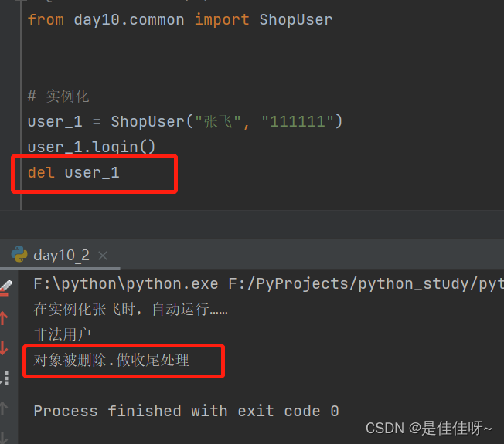Click the '对象被删除.做收尾处理' output line
The image size is (504, 444).
pos(111,360)
